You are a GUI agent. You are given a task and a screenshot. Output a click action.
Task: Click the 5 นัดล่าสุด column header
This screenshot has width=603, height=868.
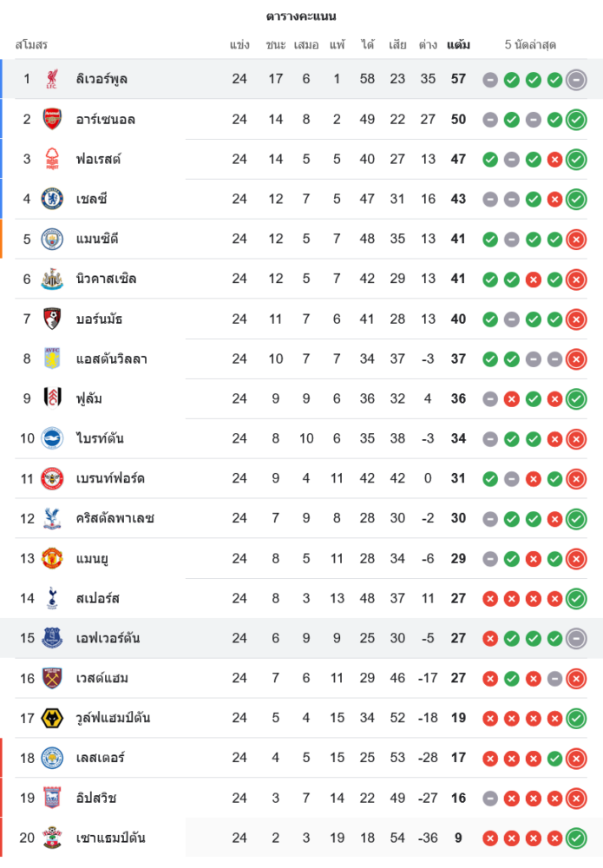coord(531,44)
